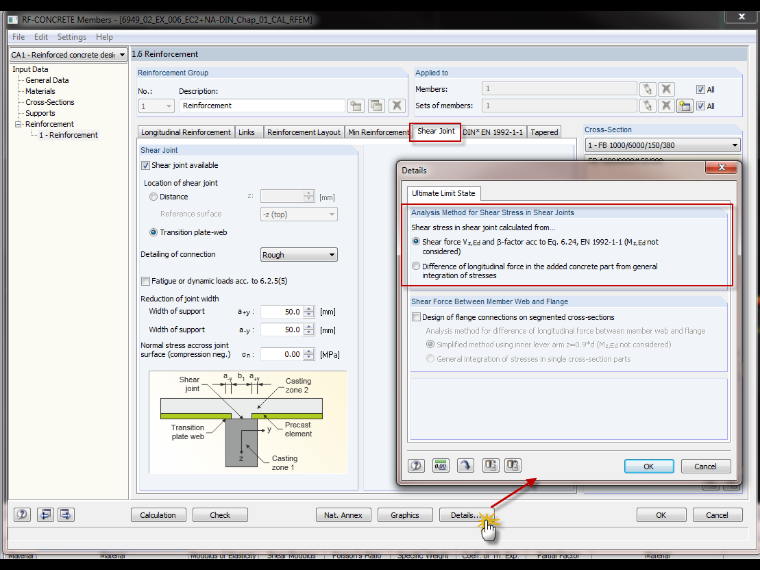Enable Fatigue or dynamic loads checkbox

click(x=145, y=281)
